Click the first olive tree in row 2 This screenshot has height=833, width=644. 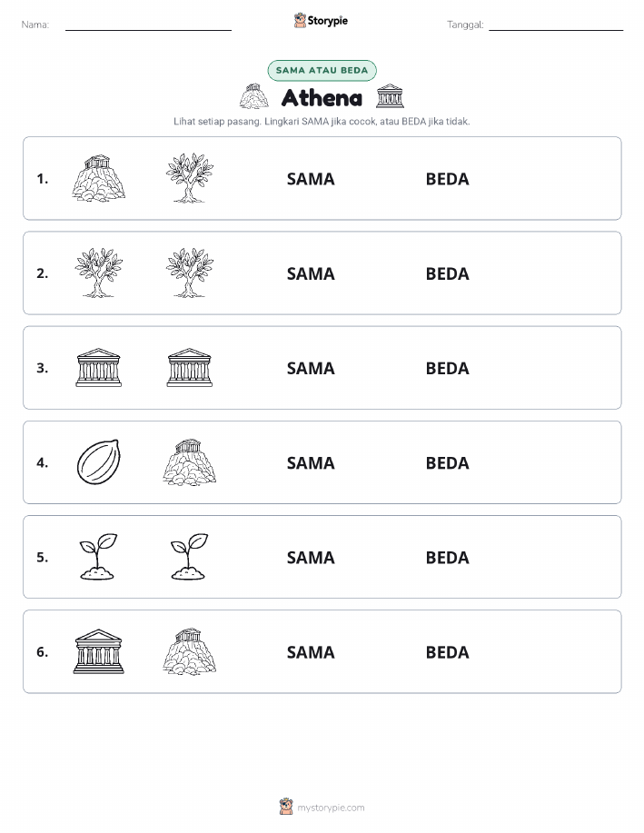[99, 273]
